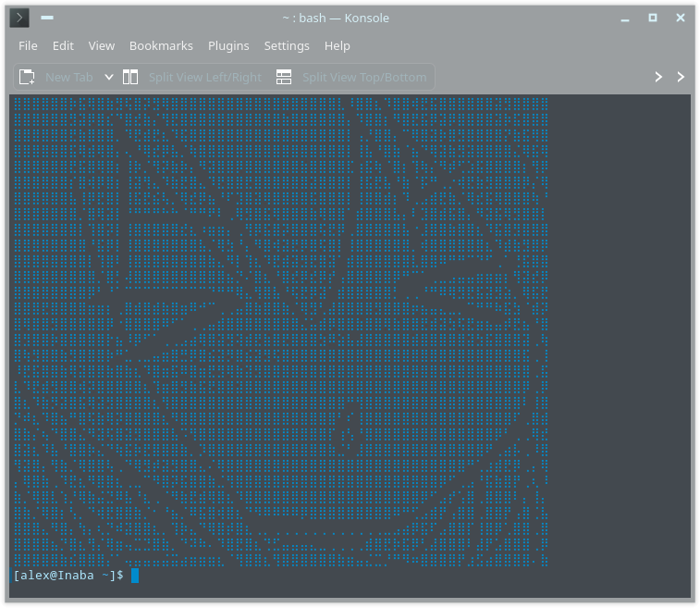Click the terminal cursor block
The height and width of the screenshot is (608, 700).
135,576
